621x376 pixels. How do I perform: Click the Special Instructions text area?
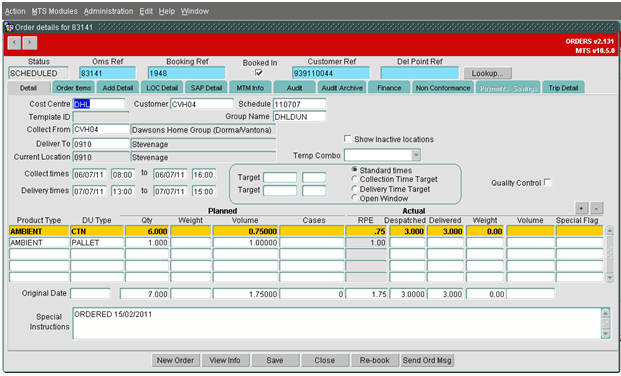[x=337, y=323]
